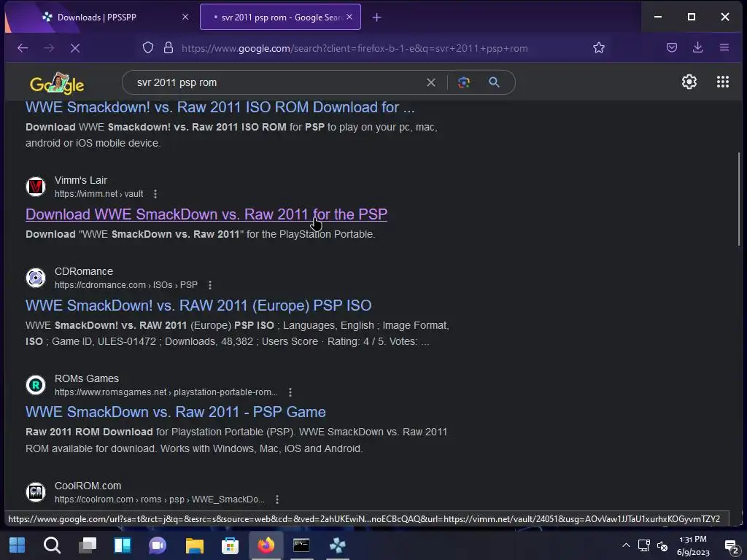Viewport: 747px width, 560px height.
Task: Open Windows taskbar search
Action: pyautogui.click(x=52, y=545)
